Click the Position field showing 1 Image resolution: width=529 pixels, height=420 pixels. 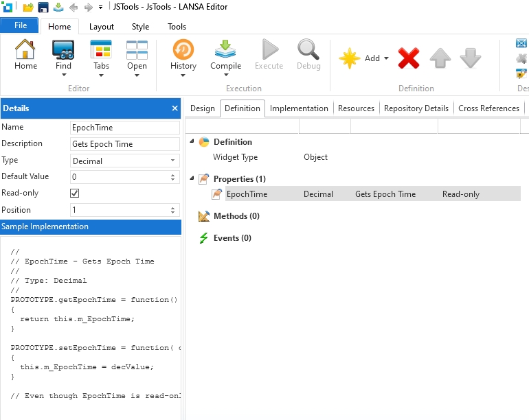click(125, 210)
